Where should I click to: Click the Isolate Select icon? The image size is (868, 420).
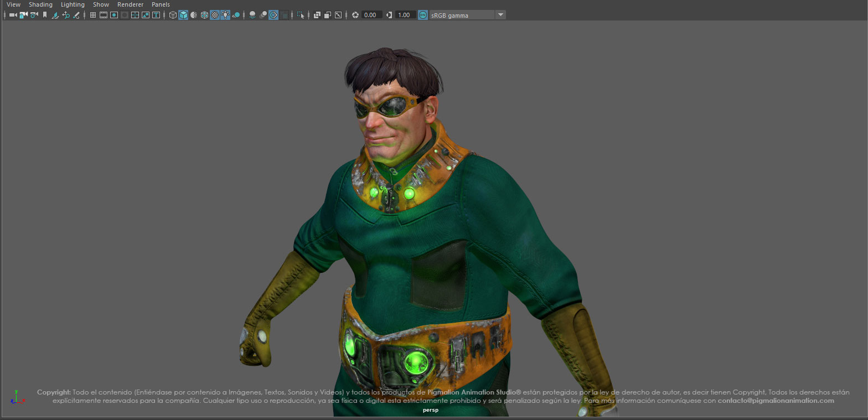coord(301,15)
